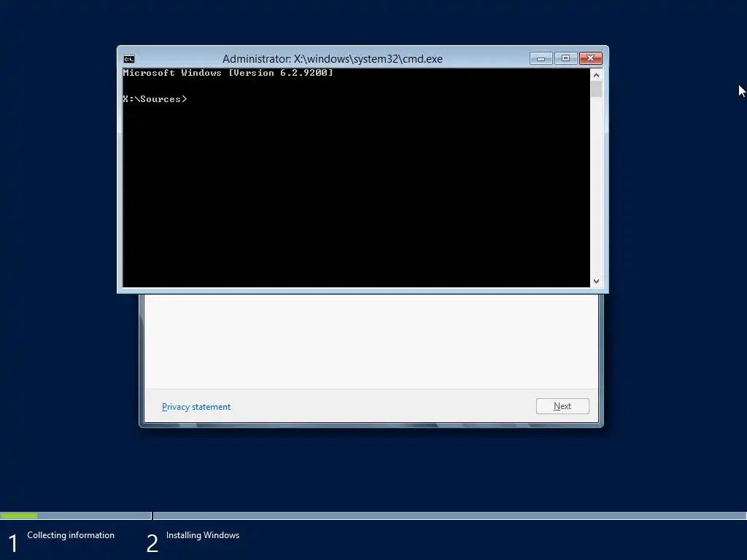Open the cmd.exe system menu icon
Screen dimensions: 747x560
[x=129, y=59]
